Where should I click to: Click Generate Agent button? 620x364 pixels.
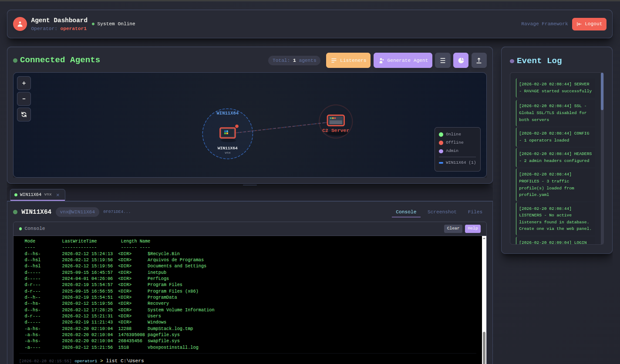pyautogui.click(x=403, y=61)
